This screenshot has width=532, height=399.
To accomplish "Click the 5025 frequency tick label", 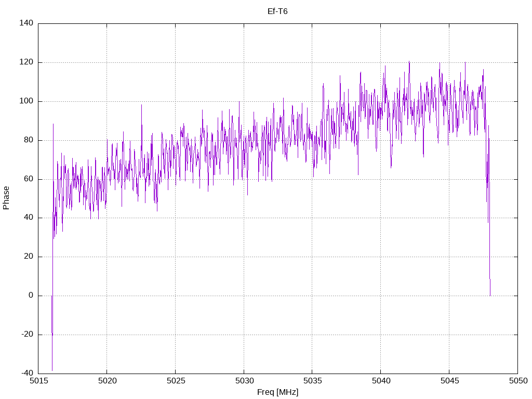I will pyautogui.click(x=175, y=381).
